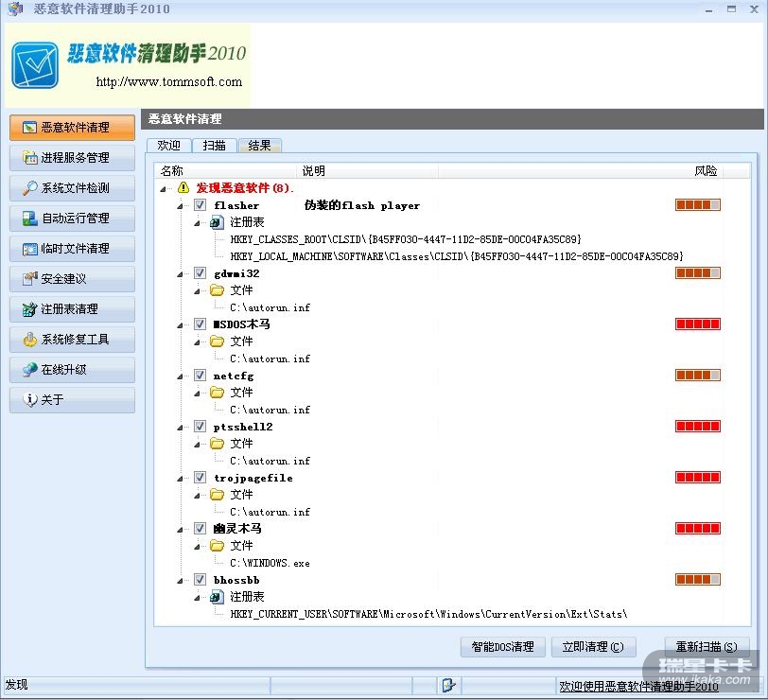Click the 注册表清理 sidebar icon
This screenshot has height=700, width=768.
click(x=29, y=309)
